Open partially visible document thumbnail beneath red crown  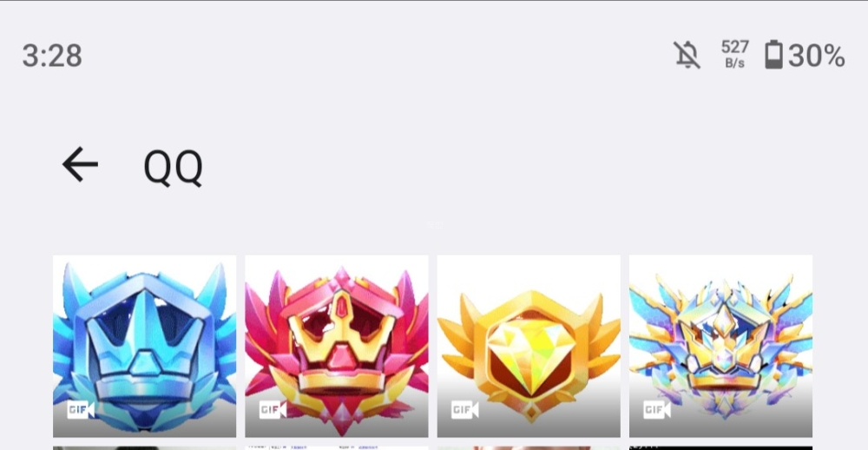pos(337,447)
